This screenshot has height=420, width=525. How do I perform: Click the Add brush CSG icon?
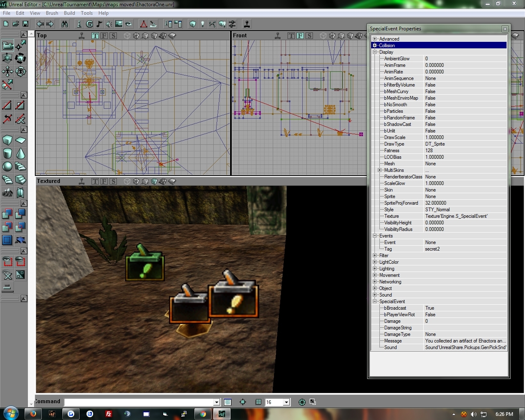pyautogui.click(x=7, y=214)
